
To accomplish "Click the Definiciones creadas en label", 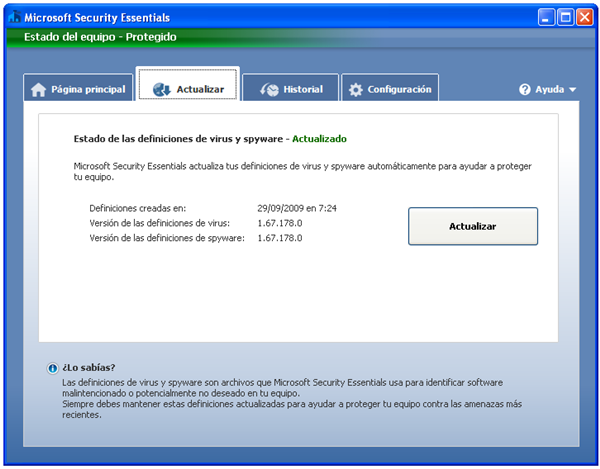I will pyautogui.click(x=138, y=208).
